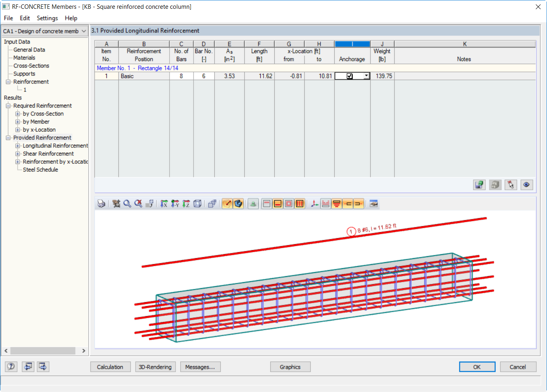Toggle top reinforcement display
Viewport: 547px width, 392px height.
pos(267,204)
